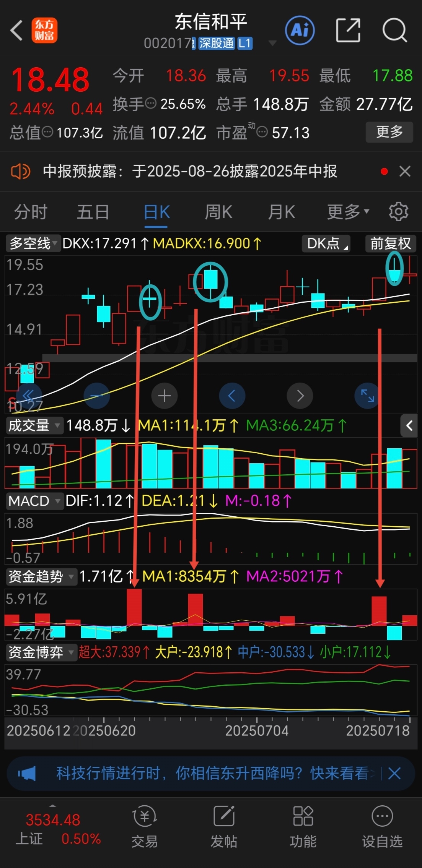Tap the 总值 info circle icon
This screenshot has width=422, height=868.
tap(47, 132)
